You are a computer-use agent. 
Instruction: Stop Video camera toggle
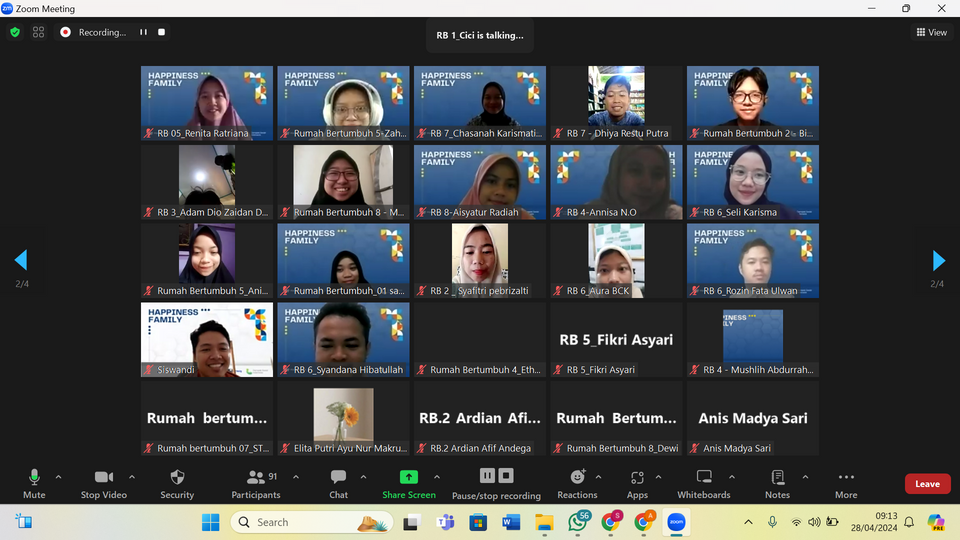(103, 478)
